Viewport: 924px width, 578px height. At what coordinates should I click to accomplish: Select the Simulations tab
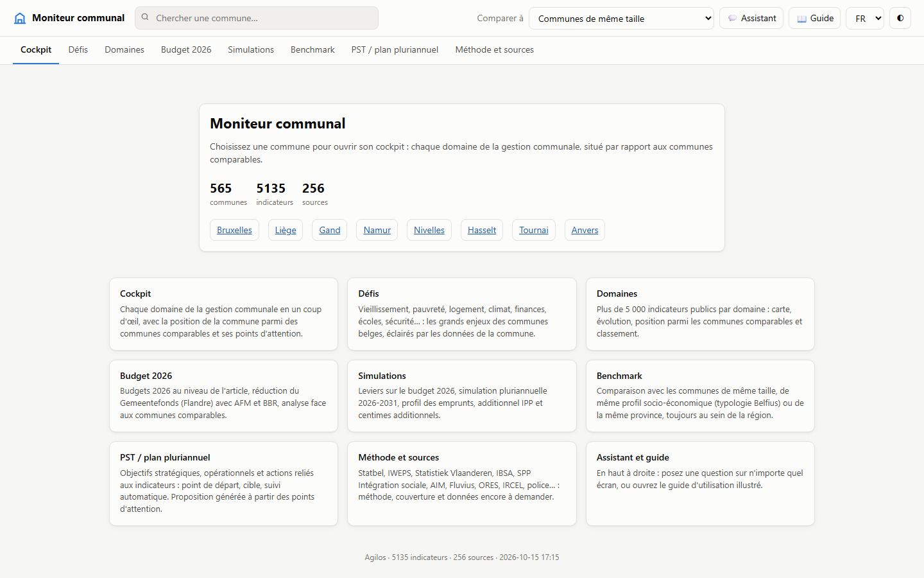(251, 49)
